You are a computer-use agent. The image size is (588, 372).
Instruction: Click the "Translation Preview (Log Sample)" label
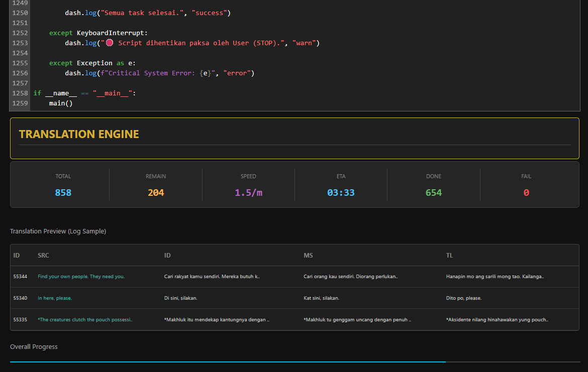pos(58,231)
